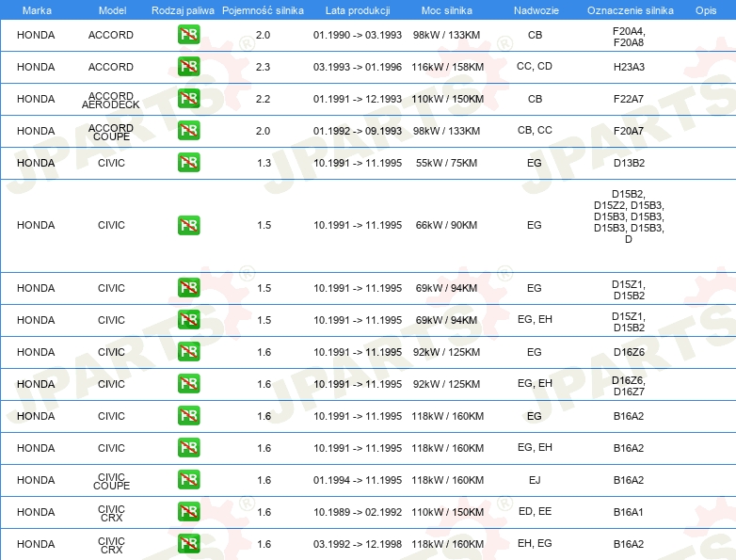Click date range 01.1992 -> 09.1993
The image size is (736, 560).
[x=358, y=131]
